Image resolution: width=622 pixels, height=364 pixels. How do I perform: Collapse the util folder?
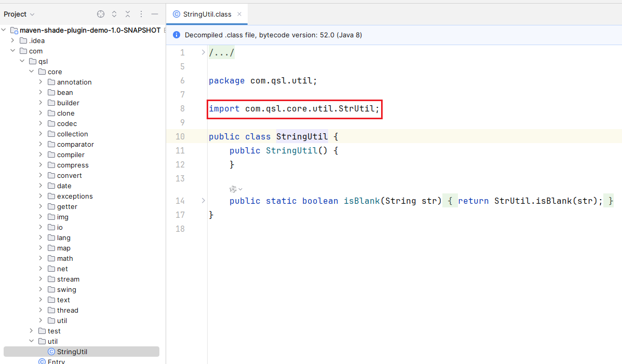(x=31, y=341)
